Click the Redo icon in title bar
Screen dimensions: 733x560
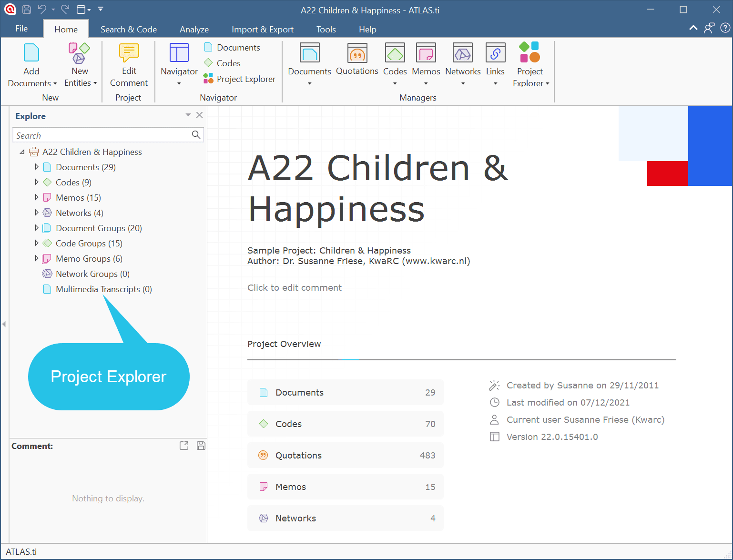(x=65, y=9)
